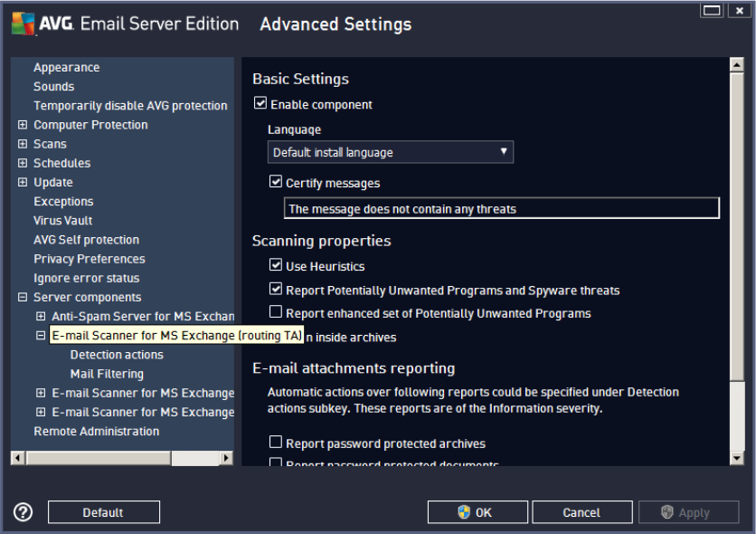The width and height of the screenshot is (756, 534).
Task: Open the Language dropdown
Action: click(x=391, y=152)
